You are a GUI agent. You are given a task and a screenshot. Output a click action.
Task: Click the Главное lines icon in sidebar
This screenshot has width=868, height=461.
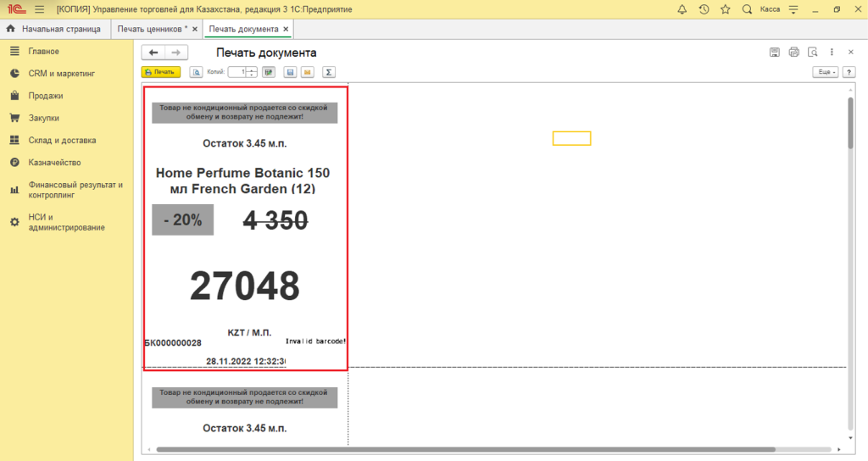tap(15, 51)
